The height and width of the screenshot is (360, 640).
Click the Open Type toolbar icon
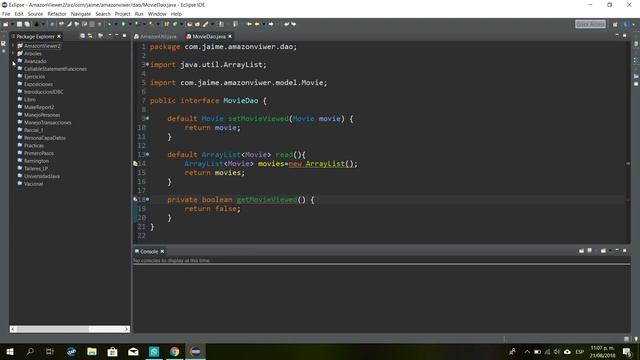pyautogui.click(x=189, y=24)
